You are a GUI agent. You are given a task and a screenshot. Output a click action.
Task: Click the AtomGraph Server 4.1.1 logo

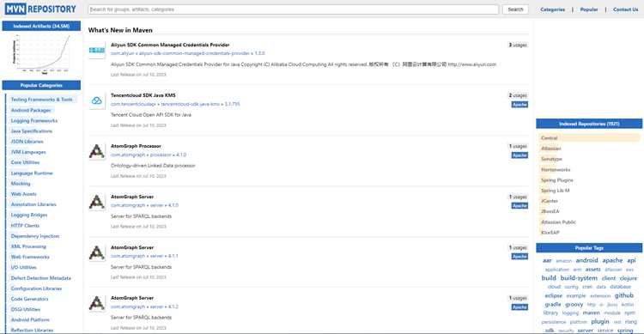(x=97, y=252)
